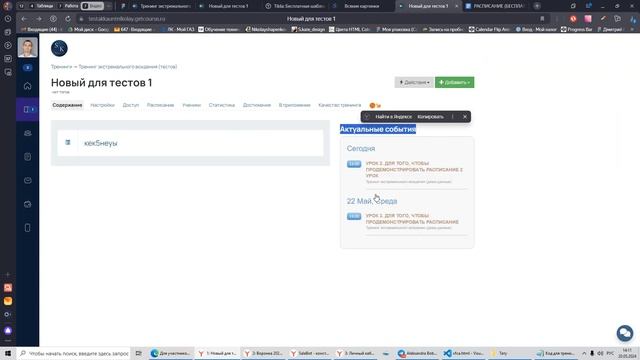Click the pink extension icon in toolbar

588,19
